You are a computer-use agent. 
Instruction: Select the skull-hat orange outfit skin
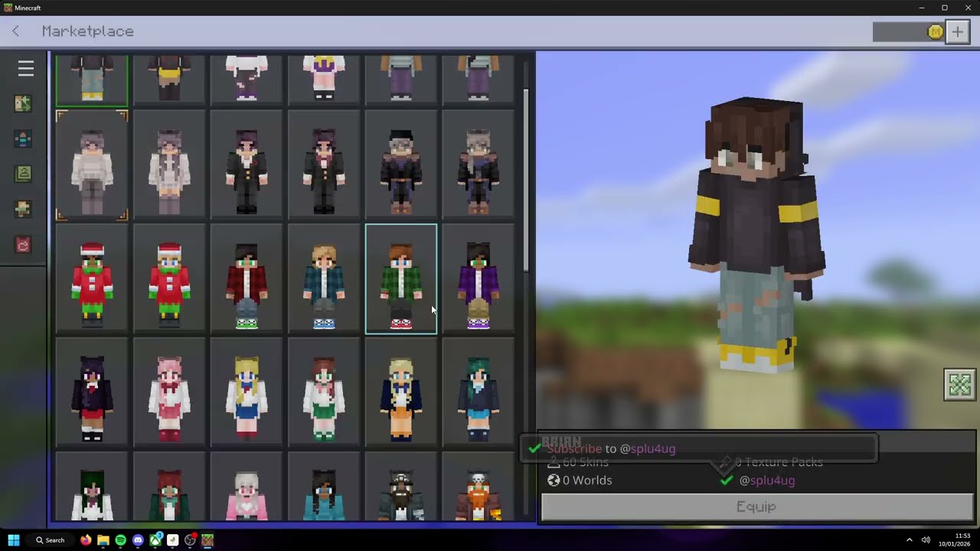pyautogui.click(x=479, y=487)
